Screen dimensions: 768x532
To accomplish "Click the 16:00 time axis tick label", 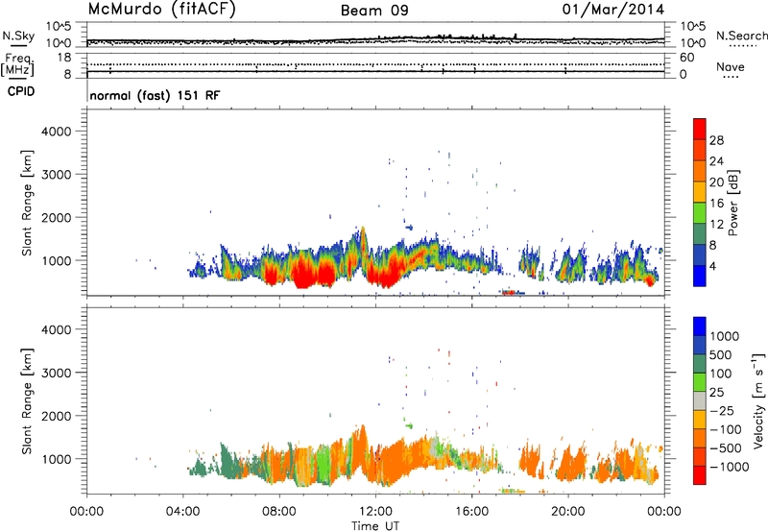I will [x=471, y=512].
